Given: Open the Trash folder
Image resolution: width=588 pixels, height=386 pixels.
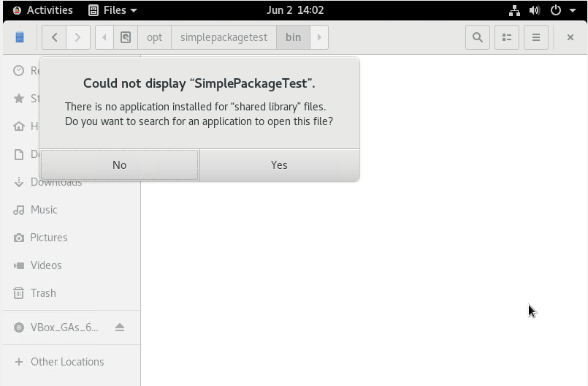Looking at the screenshot, I should [43, 293].
